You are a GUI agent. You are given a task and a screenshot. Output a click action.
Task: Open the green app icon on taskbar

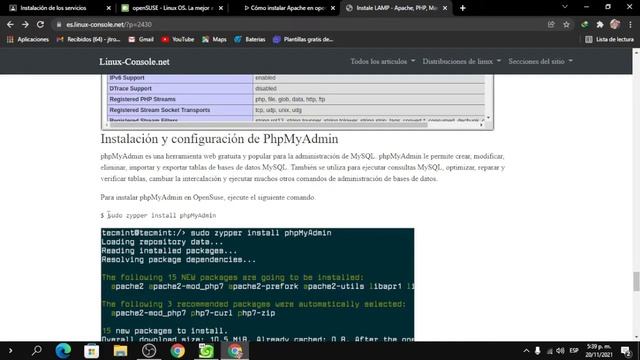point(206,351)
